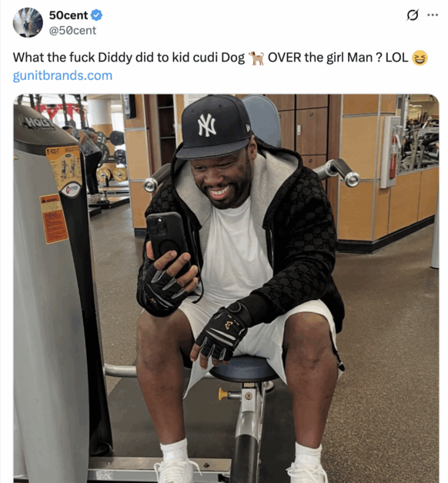Click the 50cent display name
The image size is (448, 483).
[x=69, y=15]
